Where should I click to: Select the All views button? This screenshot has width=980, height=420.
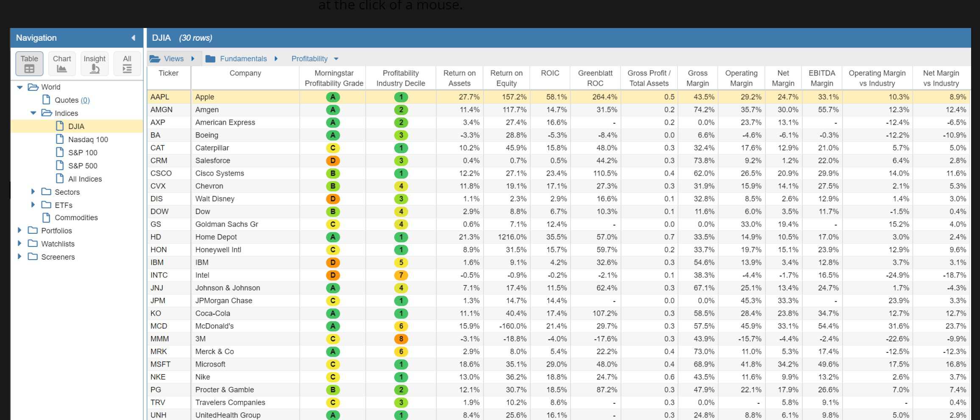coord(127,64)
